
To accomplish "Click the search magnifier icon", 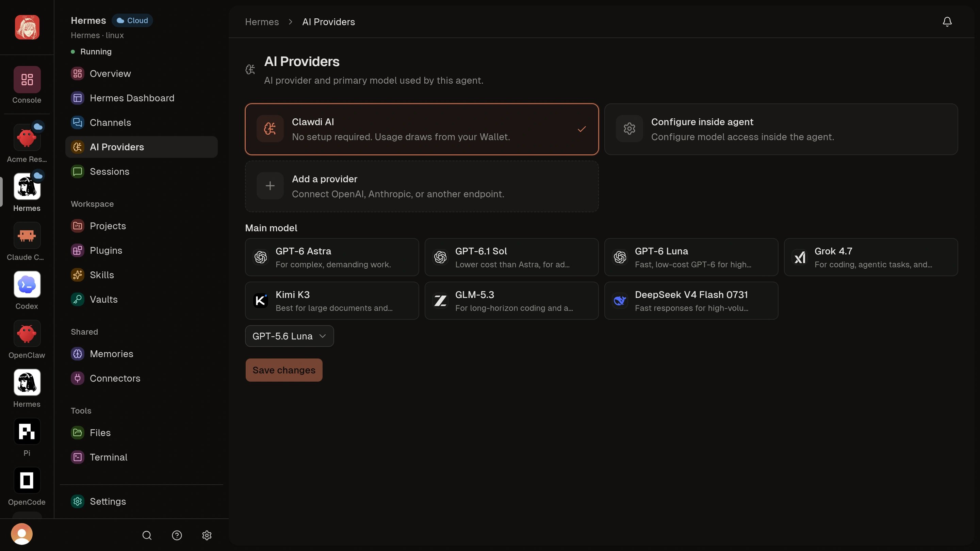I will pos(147,535).
